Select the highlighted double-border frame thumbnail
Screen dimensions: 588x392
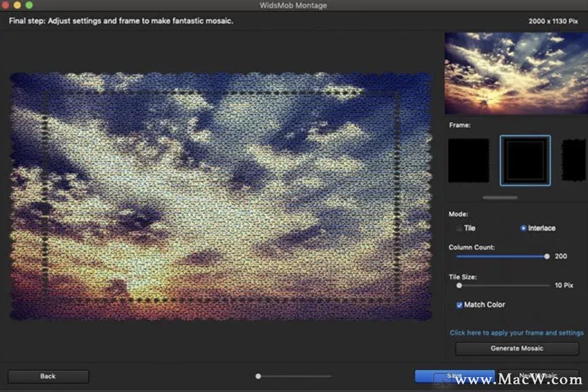click(525, 160)
